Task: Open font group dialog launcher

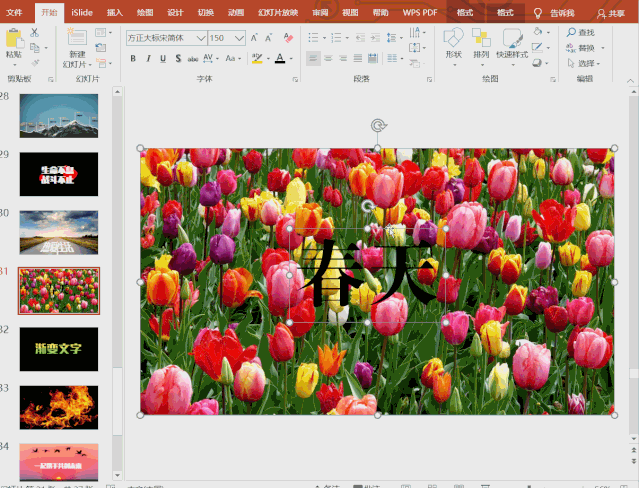Action: 295,79
